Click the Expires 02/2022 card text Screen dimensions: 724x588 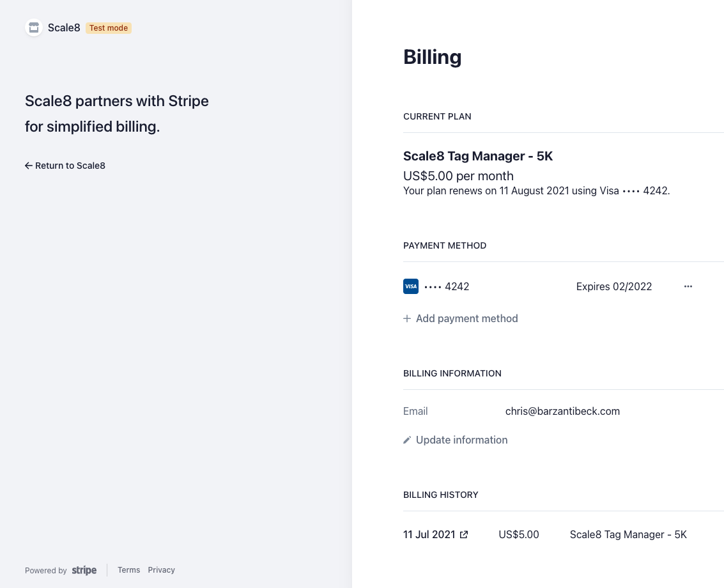pyautogui.click(x=614, y=286)
